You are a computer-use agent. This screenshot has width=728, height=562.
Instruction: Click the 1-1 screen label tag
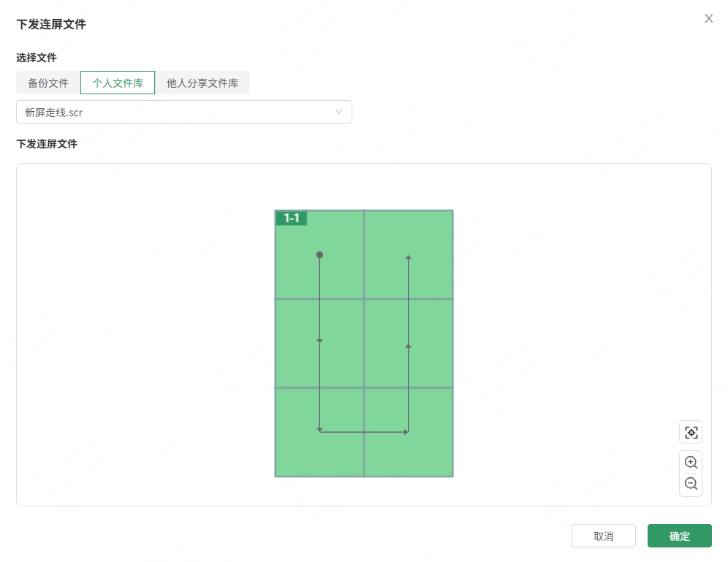[x=292, y=218]
